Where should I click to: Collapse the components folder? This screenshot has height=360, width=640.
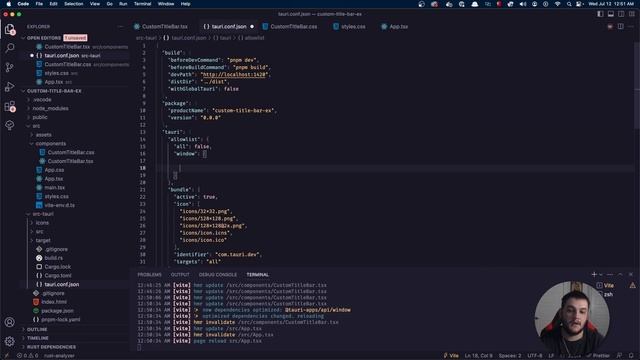(50, 144)
